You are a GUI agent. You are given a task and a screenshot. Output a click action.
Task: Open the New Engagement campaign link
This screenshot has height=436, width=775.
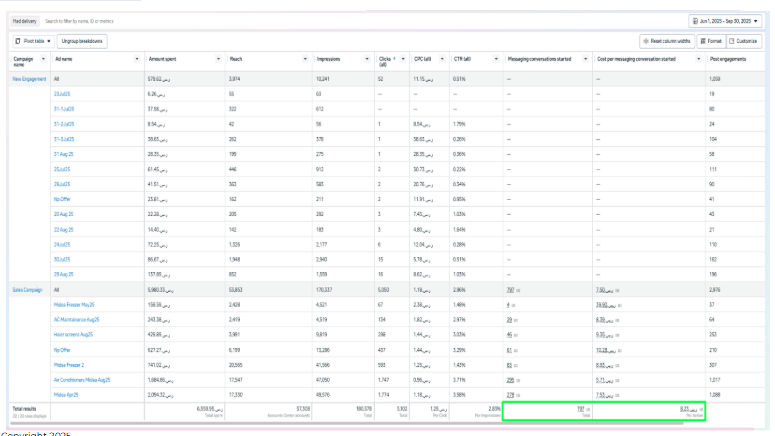click(x=29, y=77)
